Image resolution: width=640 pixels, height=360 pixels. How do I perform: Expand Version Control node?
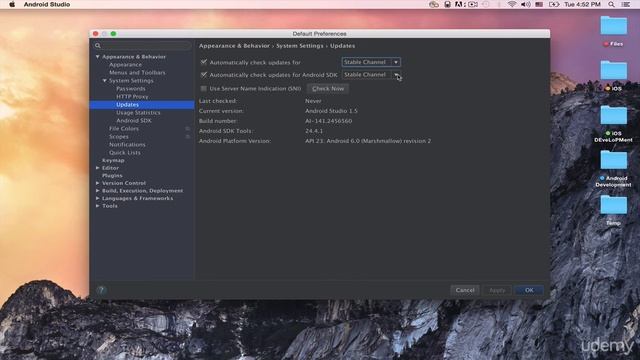(98, 183)
